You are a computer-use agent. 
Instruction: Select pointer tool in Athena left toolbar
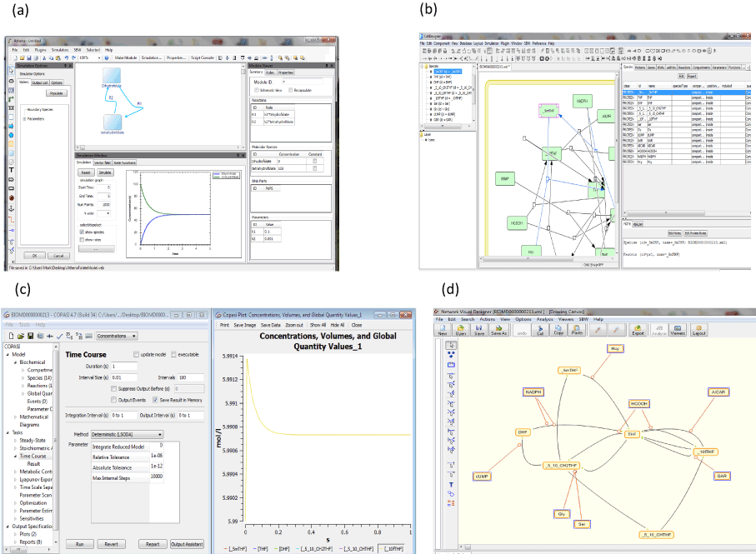(11, 71)
